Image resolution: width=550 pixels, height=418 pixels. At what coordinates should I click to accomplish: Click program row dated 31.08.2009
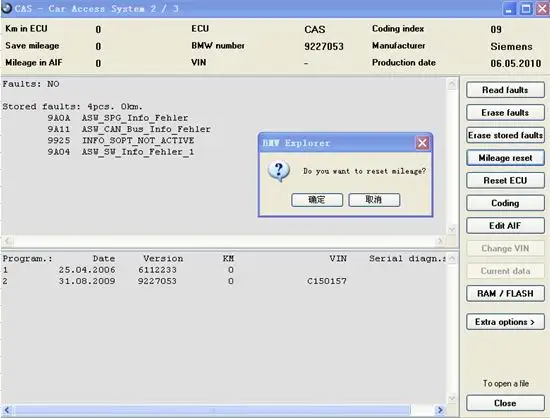click(174, 281)
